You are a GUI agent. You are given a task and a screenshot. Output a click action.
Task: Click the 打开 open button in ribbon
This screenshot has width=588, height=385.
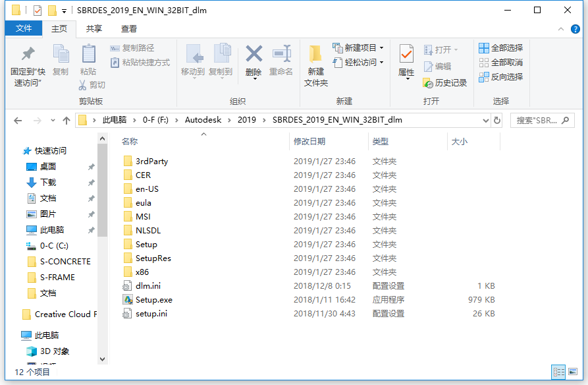(x=441, y=49)
